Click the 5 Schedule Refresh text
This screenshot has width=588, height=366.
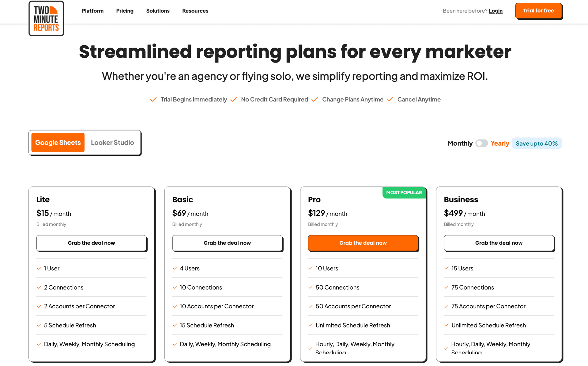point(70,325)
